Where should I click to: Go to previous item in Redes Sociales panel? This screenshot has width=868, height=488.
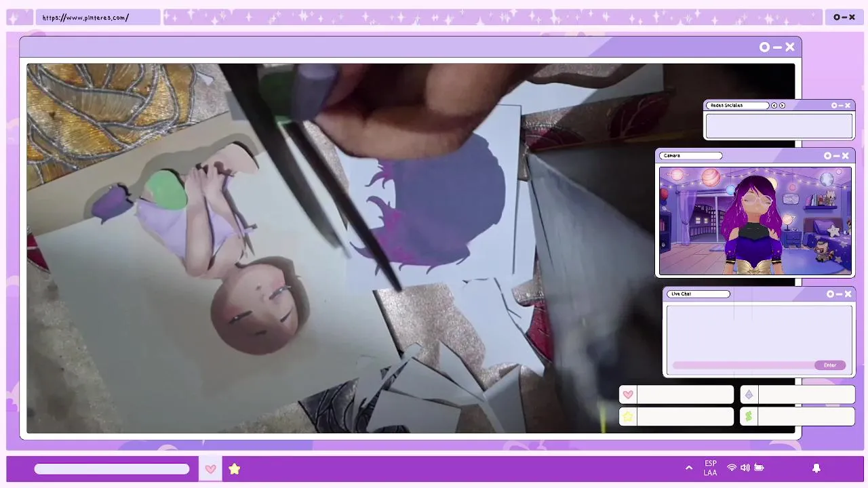(774, 106)
